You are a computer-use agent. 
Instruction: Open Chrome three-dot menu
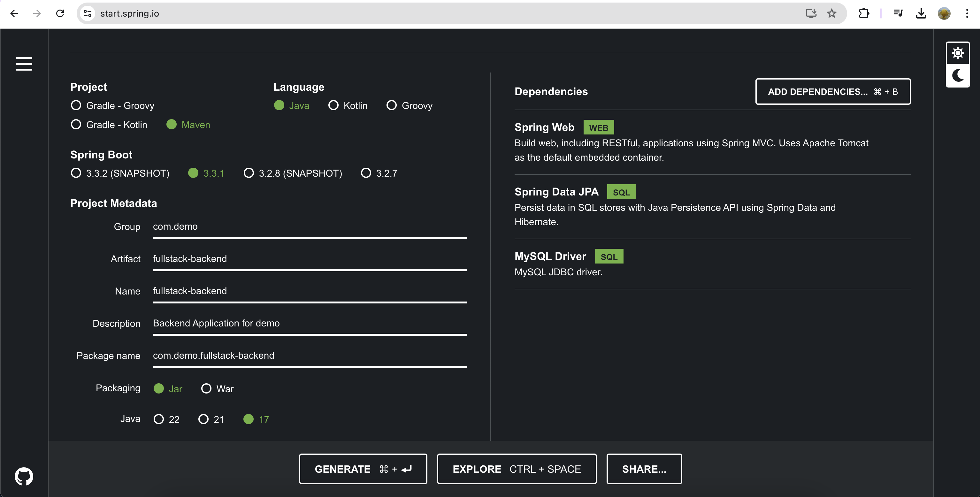[967, 13]
